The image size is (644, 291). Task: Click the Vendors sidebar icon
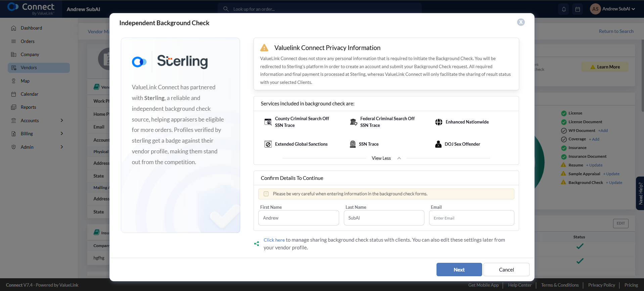(x=14, y=68)
